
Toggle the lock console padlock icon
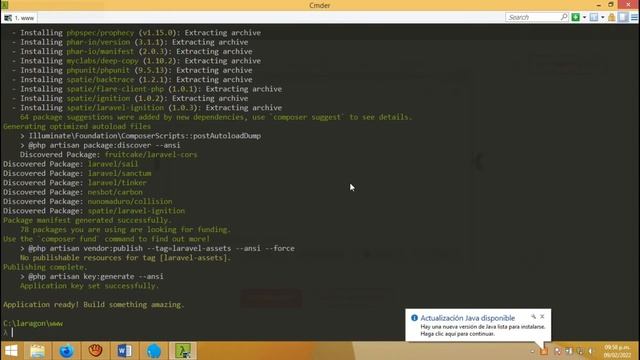tap(611, 17)
